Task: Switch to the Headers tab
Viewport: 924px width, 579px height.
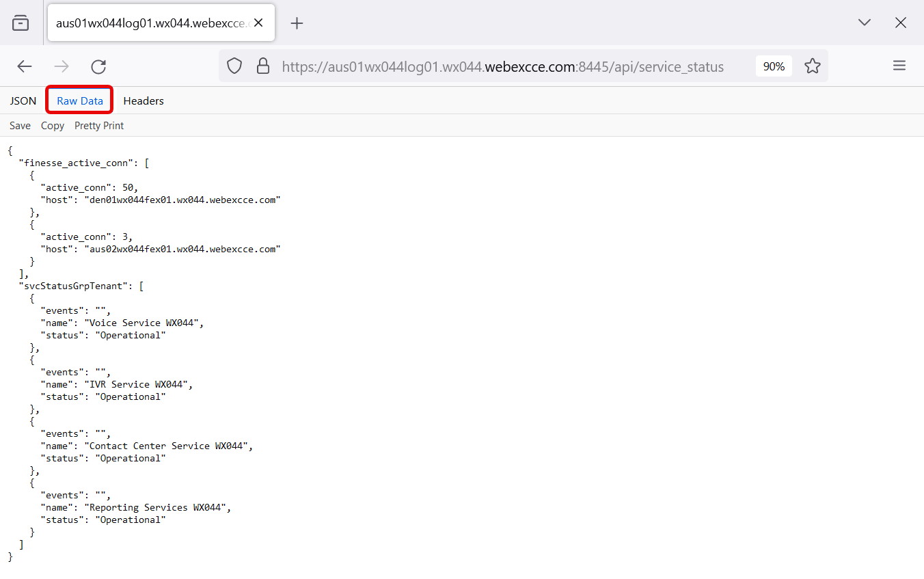Action: pos(144,100)
